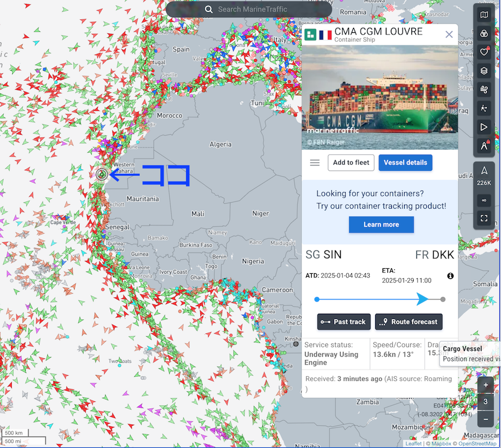The height and width of the screenshot is (448, 501).
Task: Open the map layers stack icon
Action: point(484,71)
